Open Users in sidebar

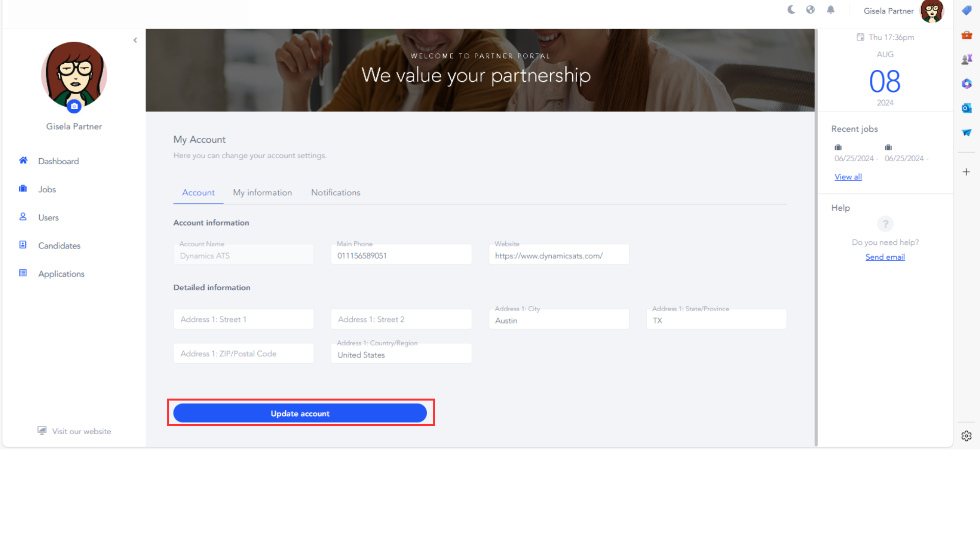48,217
